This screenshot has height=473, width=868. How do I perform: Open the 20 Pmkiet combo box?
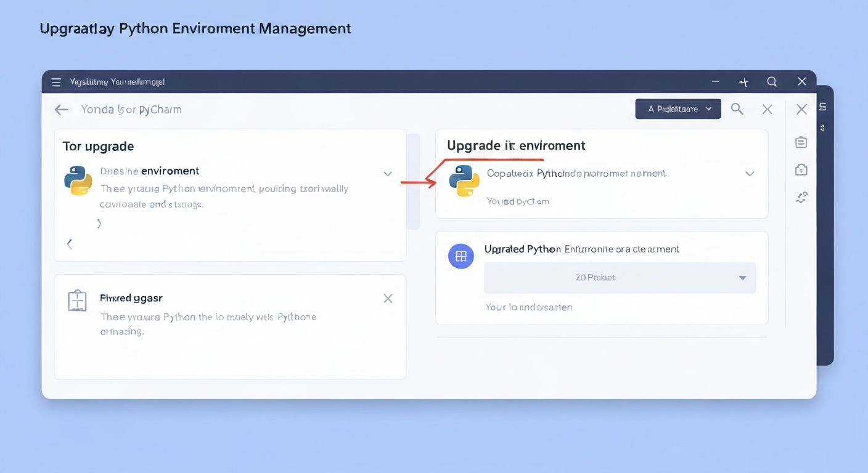620,278
